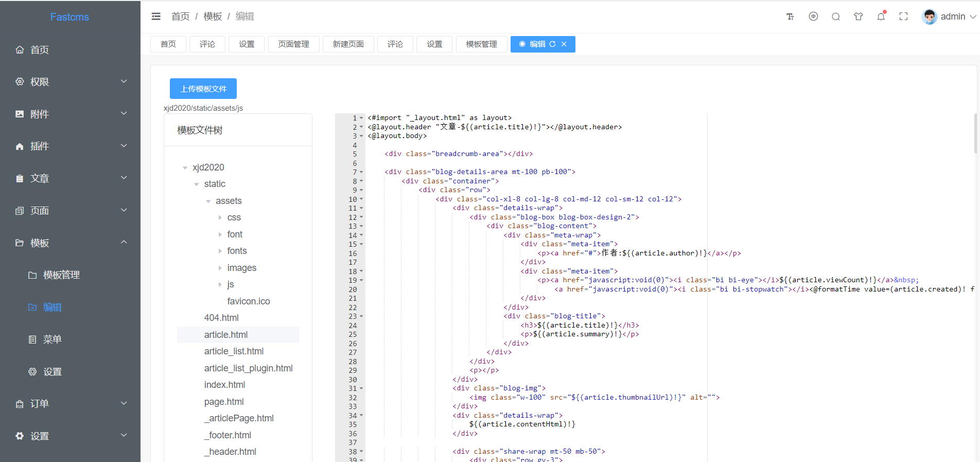Select article_list.html in file tree

pyautogui.click(x=234, y=351)
